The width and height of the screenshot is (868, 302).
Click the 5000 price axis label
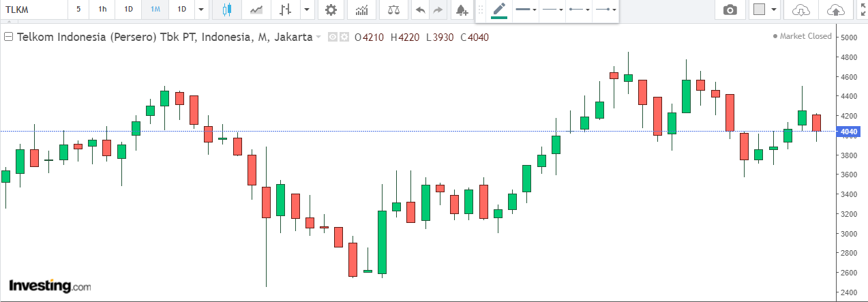point(850,37)
